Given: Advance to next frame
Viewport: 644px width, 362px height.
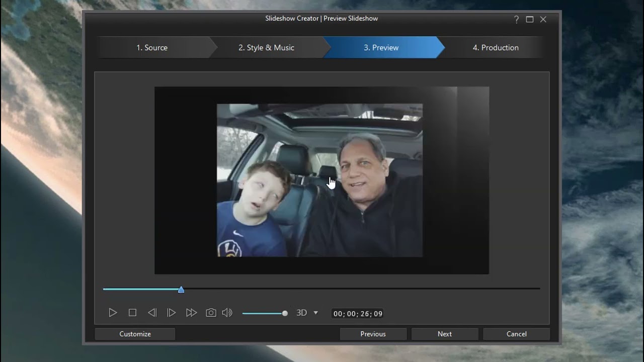Looking at the screenshot, I should click(172, 313).
